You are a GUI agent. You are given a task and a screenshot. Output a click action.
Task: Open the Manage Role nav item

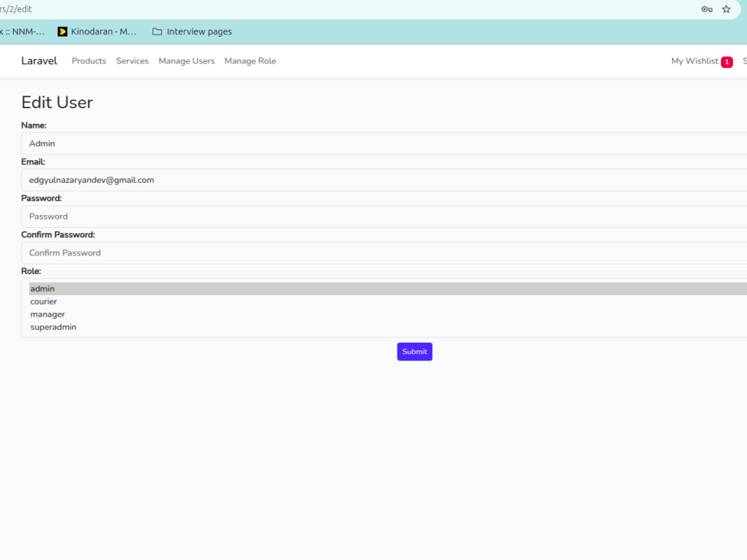250,61
